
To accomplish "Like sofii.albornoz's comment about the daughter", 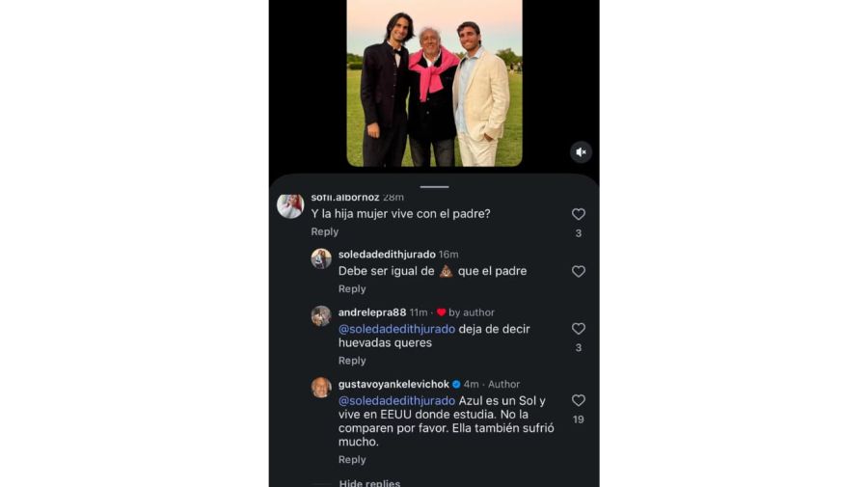I will click(579, 214).
